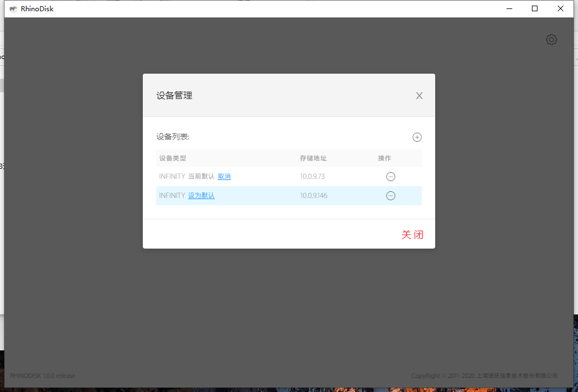Click the 存储地址 column header

pyautogui.click(x=313, y=159)
